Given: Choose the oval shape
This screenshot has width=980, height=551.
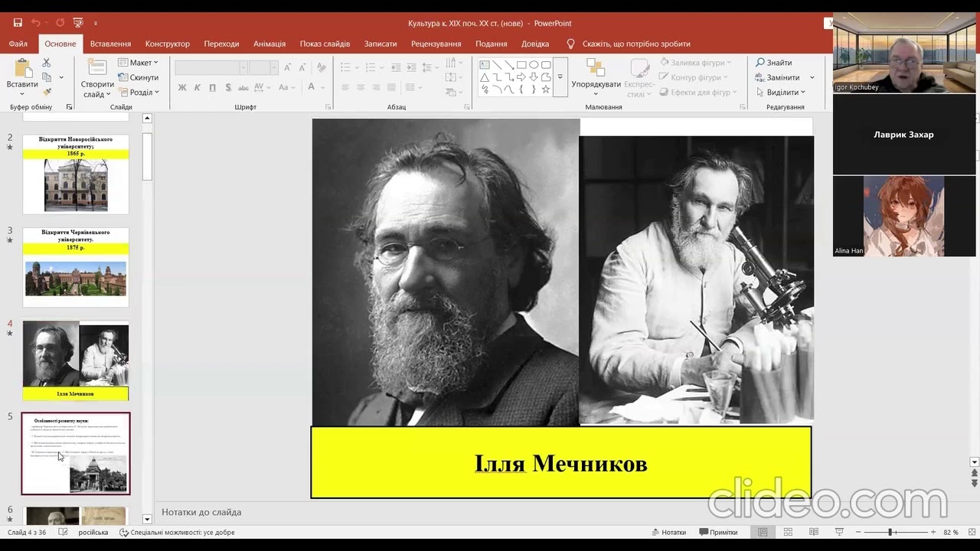Looking at the screenshot, I should (x=534, y=65).
